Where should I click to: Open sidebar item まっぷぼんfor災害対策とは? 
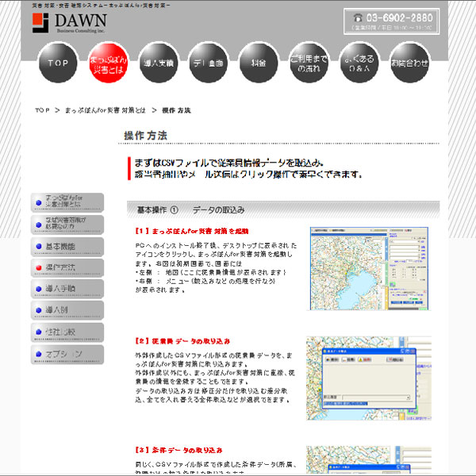(67, 202)
